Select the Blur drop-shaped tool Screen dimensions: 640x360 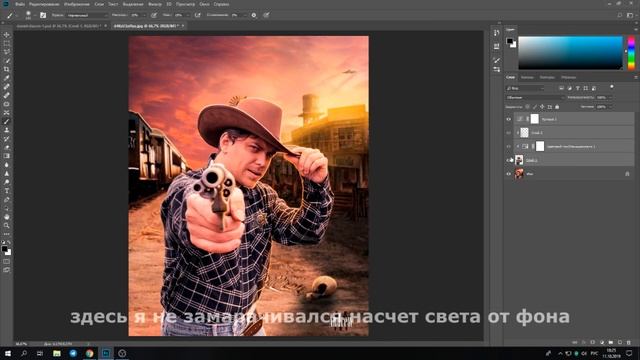(x=7, y=164)
